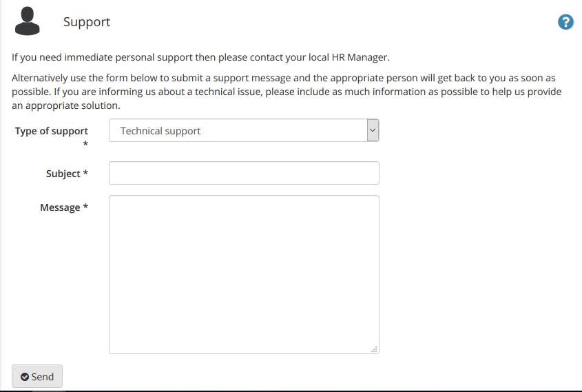Click the Subject field label
This screenshot has width=582, height=392.
point(63,174)
